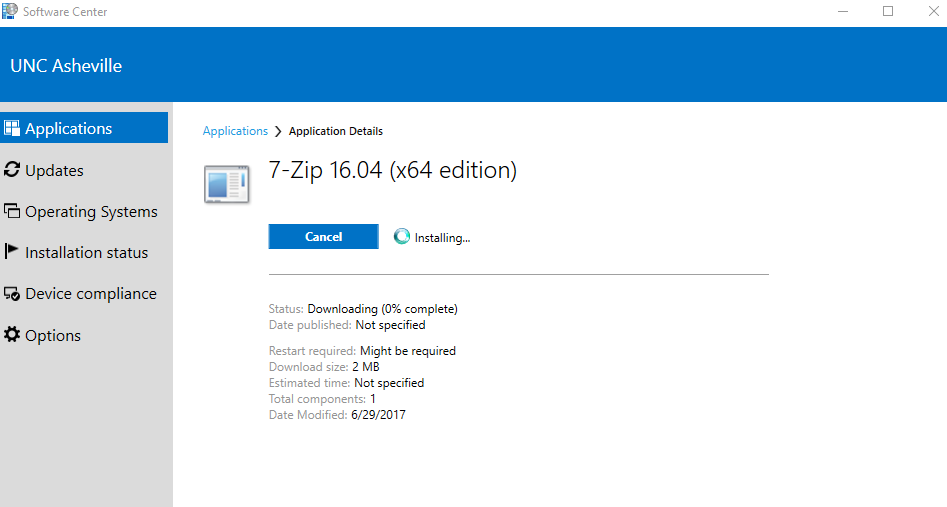Screen dimensions: 947x507
Task: Click the 7-Zip application thumbnail icon
Action: (x=226, y=184)
